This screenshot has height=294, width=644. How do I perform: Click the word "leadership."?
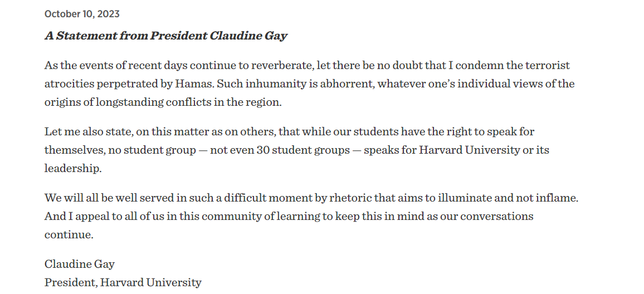pos(73,169)
